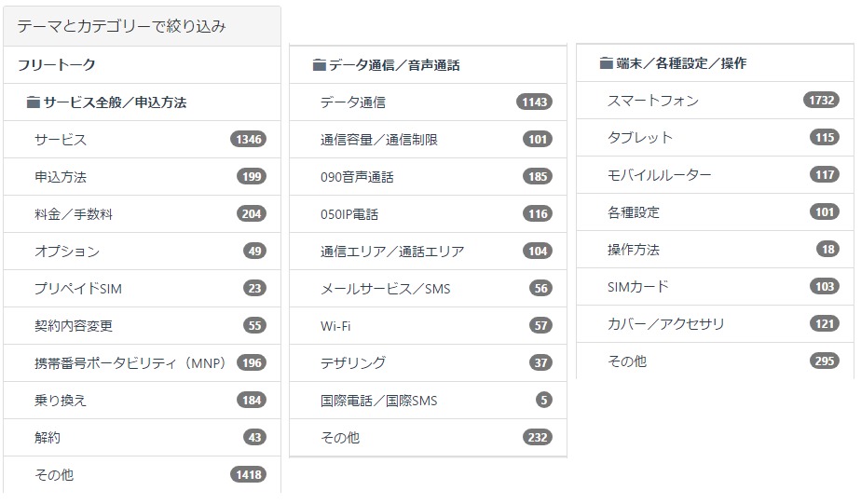Viewport: 861px width, 504px height.
Task: Click the 1346 count badge for サービス
Action: click(248, 140)
